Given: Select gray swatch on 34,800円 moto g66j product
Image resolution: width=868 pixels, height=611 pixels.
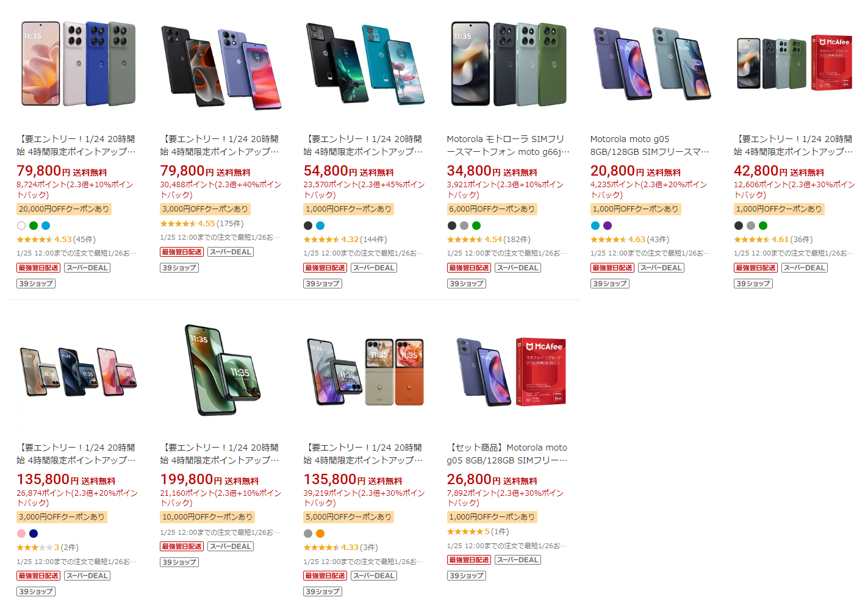Looking at the screenshot, I should [464, 226].
